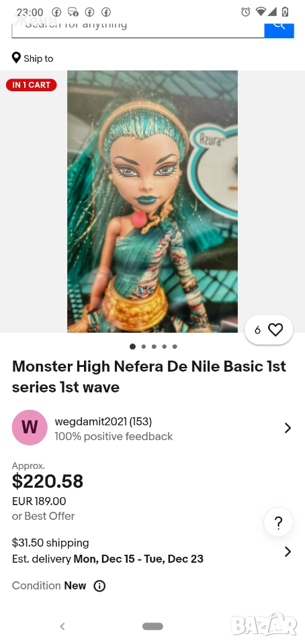Open the alarm clock status icon
305x644 pixels.
(245, 12)
